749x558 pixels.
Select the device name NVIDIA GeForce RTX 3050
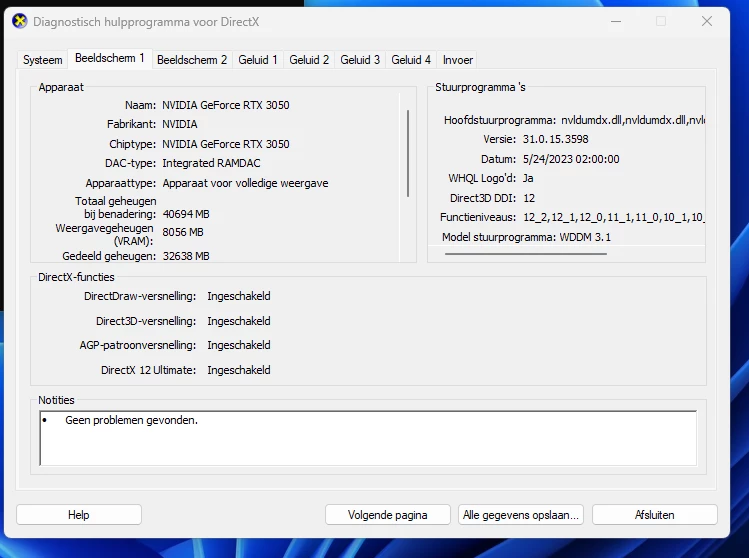pyautogui.click(x=226, y=105)
